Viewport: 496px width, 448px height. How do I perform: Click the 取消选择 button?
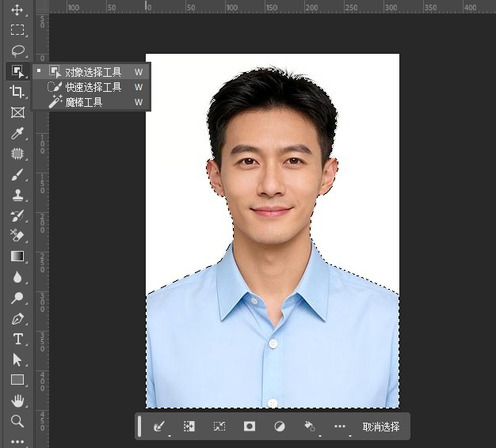tap(381, 427)
